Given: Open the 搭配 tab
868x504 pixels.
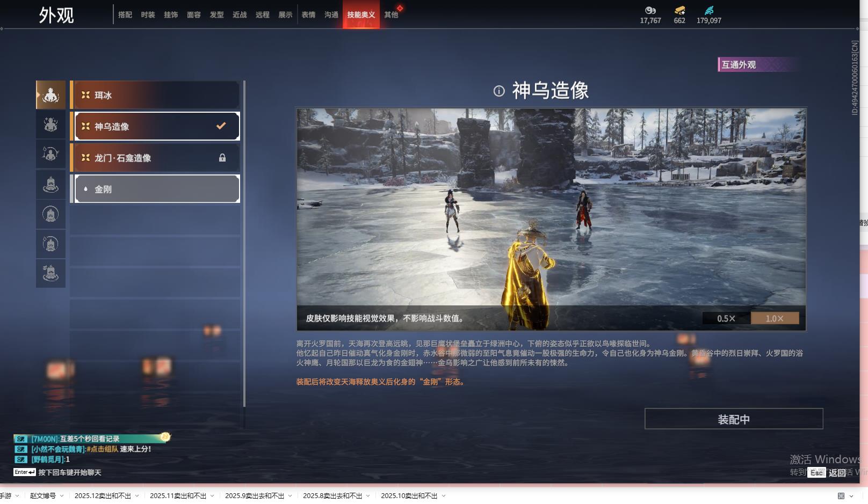Looking at the screenshot, I should (125, 14).
